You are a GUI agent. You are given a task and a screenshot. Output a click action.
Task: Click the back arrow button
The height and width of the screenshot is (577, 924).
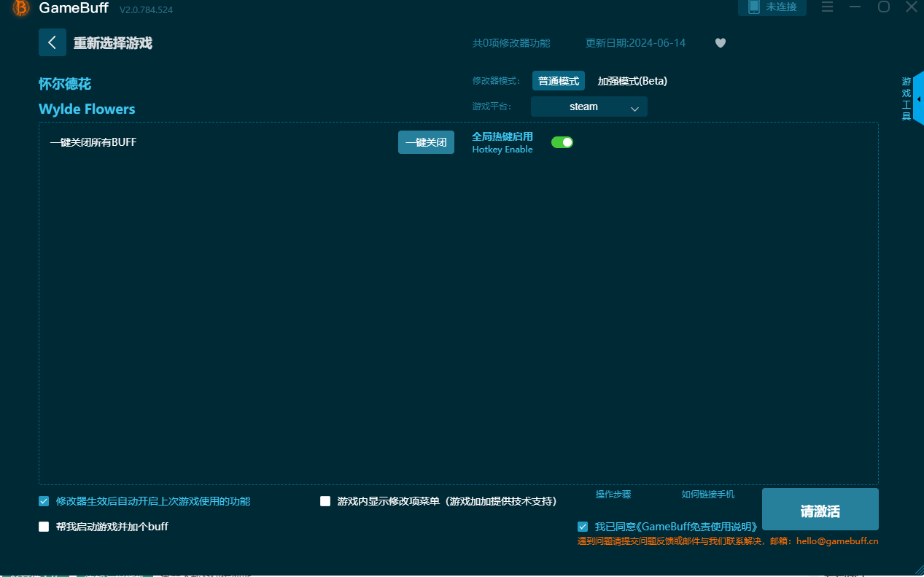[x=53, y=42]
